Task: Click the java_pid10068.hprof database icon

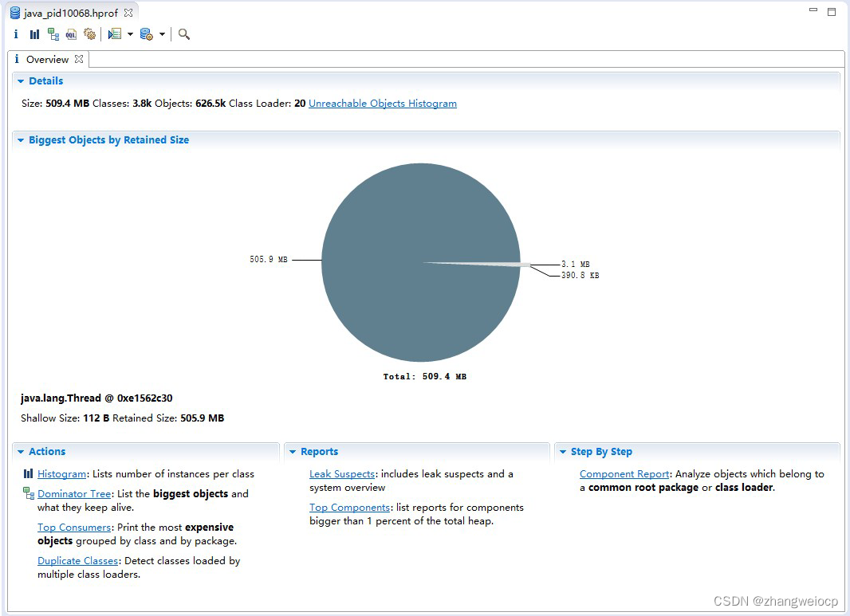Action: tap(15, 13)
